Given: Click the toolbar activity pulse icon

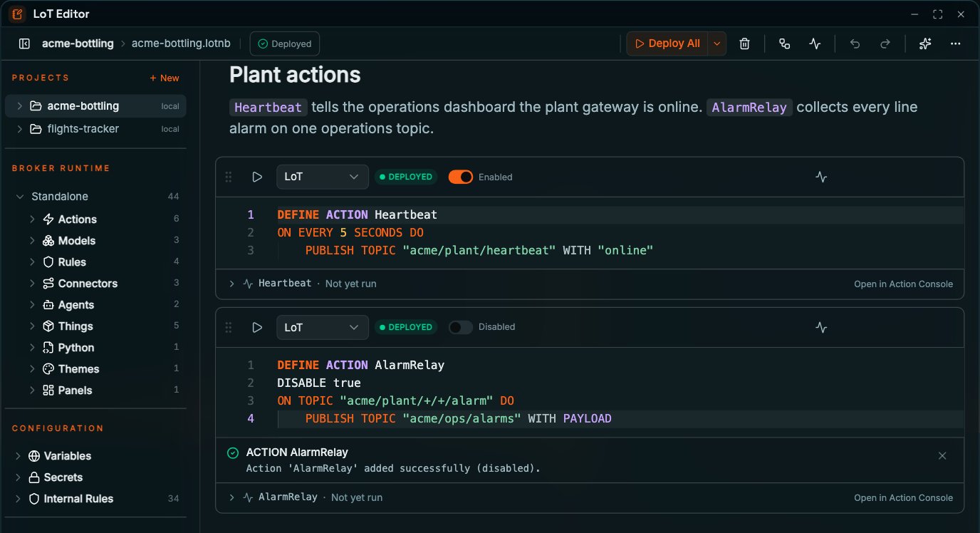Looking at the screenshot, I should tap(815, 43).
